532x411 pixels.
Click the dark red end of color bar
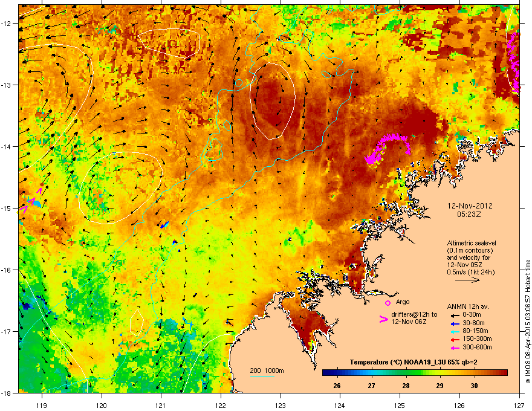coord(505,373)
